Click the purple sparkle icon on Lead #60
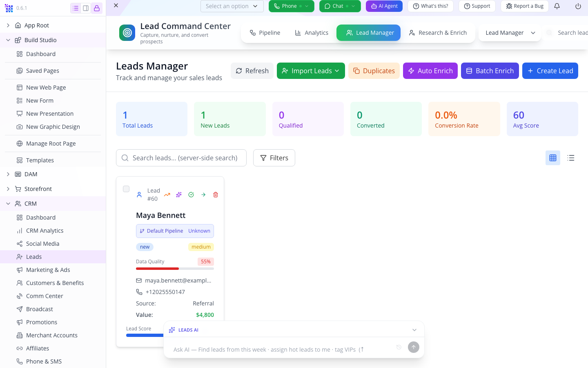The image size is (588, 368). point(179,195)
